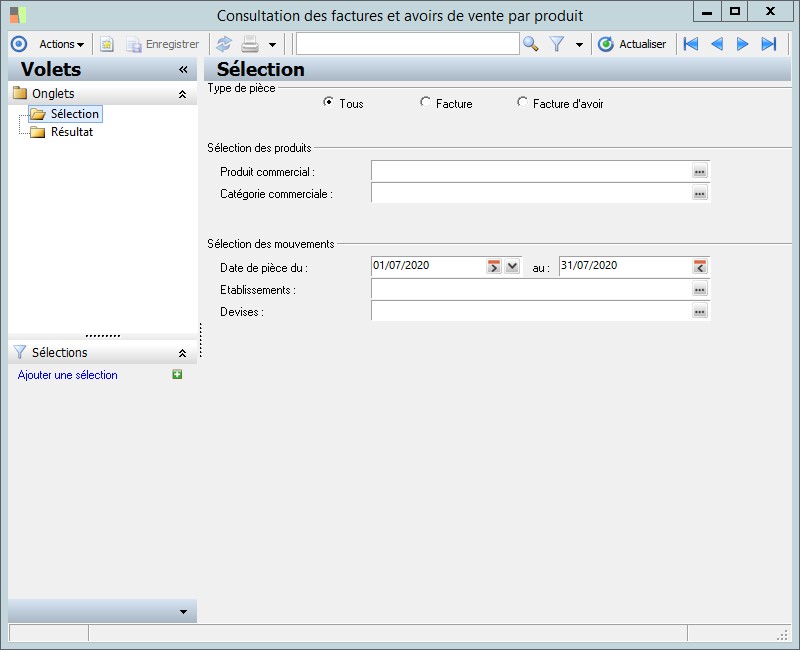The height and width of the screenshot is (650, 800).
Task: Collapse the Volets panel with double chevron
Action: [183, 69]
